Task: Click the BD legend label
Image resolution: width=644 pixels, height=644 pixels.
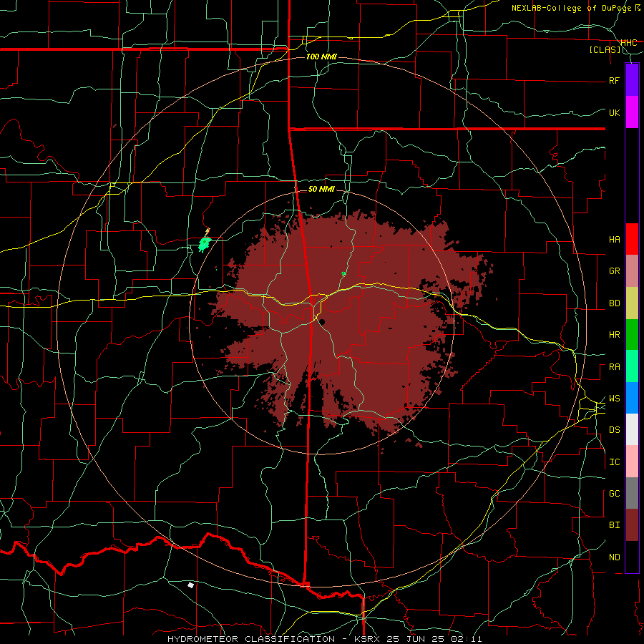Action: (614, 303)
